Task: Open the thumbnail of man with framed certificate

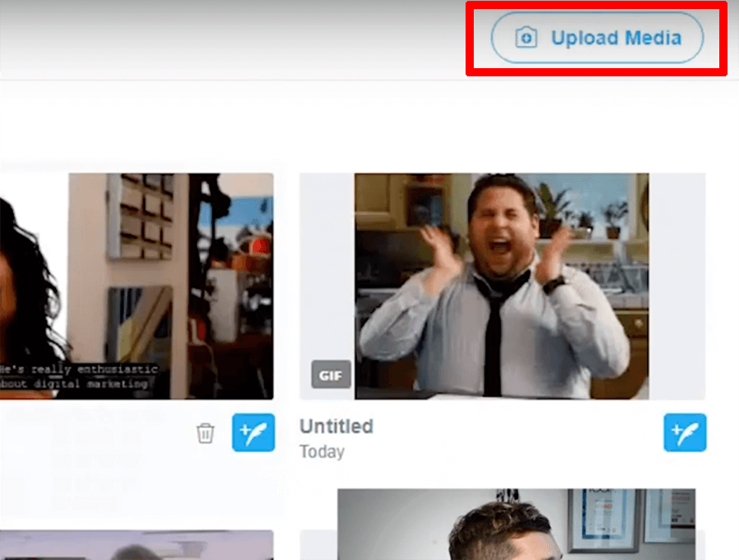Action: click(x=516, y=524)
